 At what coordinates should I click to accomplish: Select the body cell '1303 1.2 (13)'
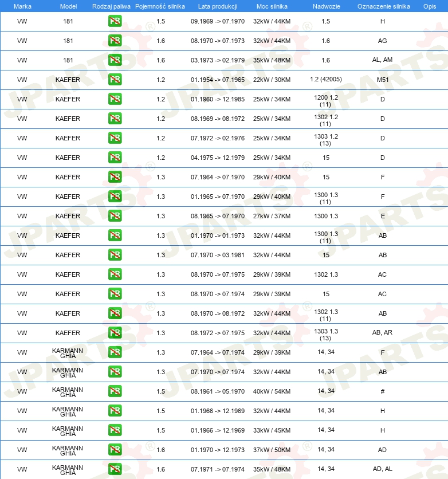(326, 140)
